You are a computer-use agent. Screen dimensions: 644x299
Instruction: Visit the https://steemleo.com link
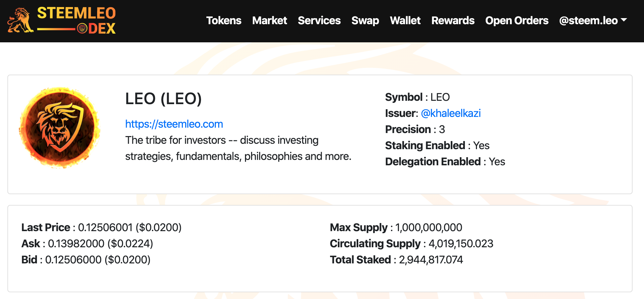pos(174,124)
